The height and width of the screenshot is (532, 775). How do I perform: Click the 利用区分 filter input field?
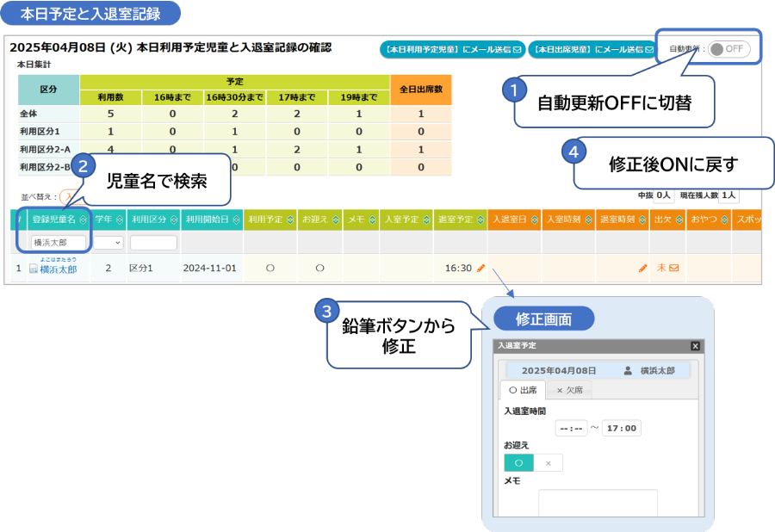point(153,243)
